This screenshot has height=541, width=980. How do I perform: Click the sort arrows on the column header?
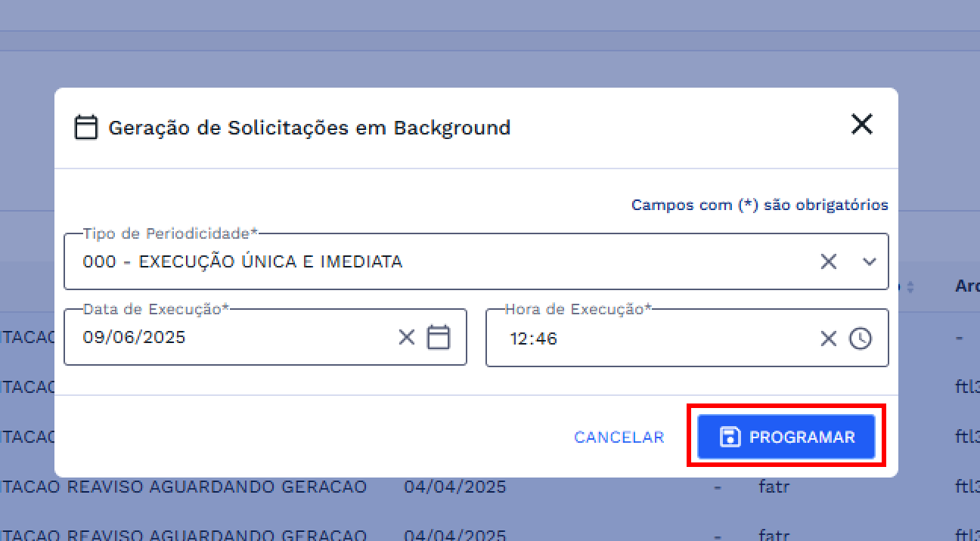910,286
